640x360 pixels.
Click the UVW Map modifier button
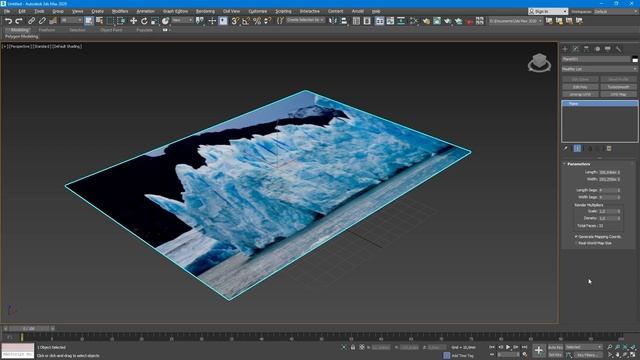(x=618, y=94)
